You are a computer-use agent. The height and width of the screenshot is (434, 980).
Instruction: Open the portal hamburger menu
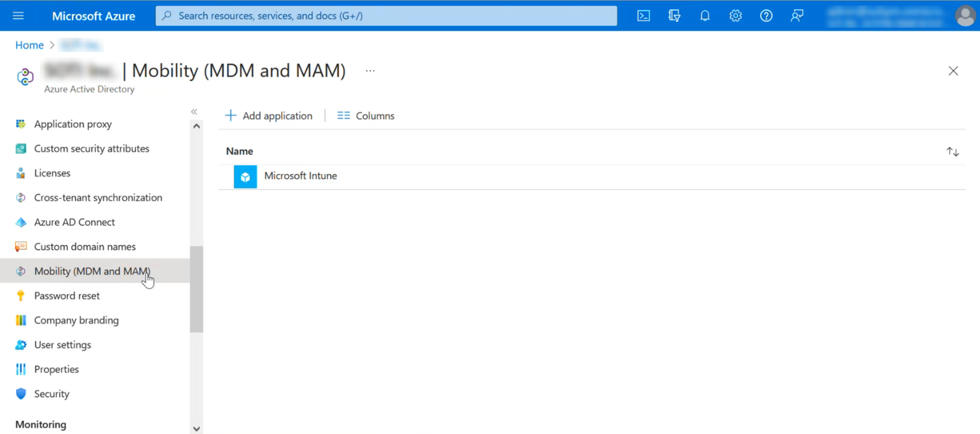coord(18,16)
